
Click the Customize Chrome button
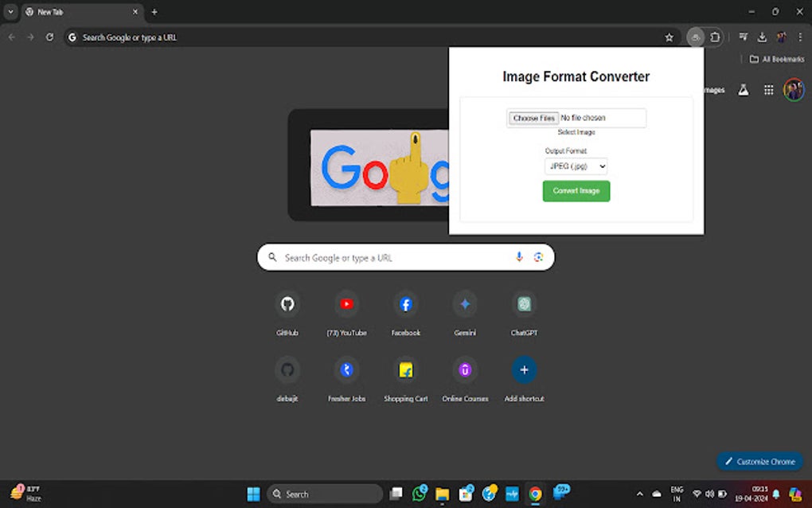coord(759,462)
